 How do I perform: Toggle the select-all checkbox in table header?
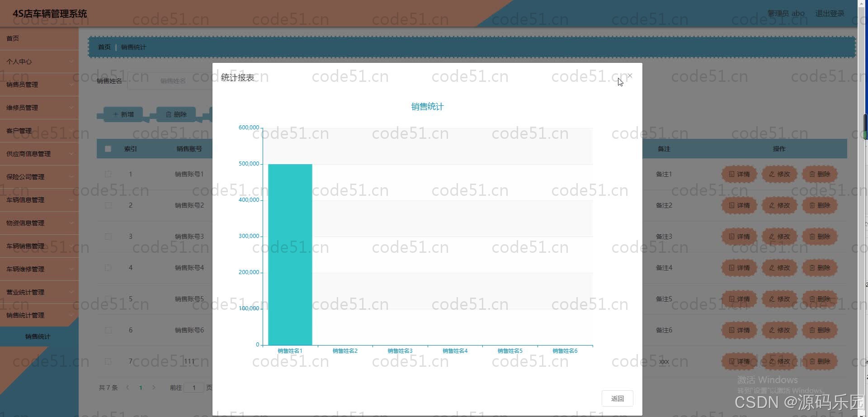pos(108,148)
